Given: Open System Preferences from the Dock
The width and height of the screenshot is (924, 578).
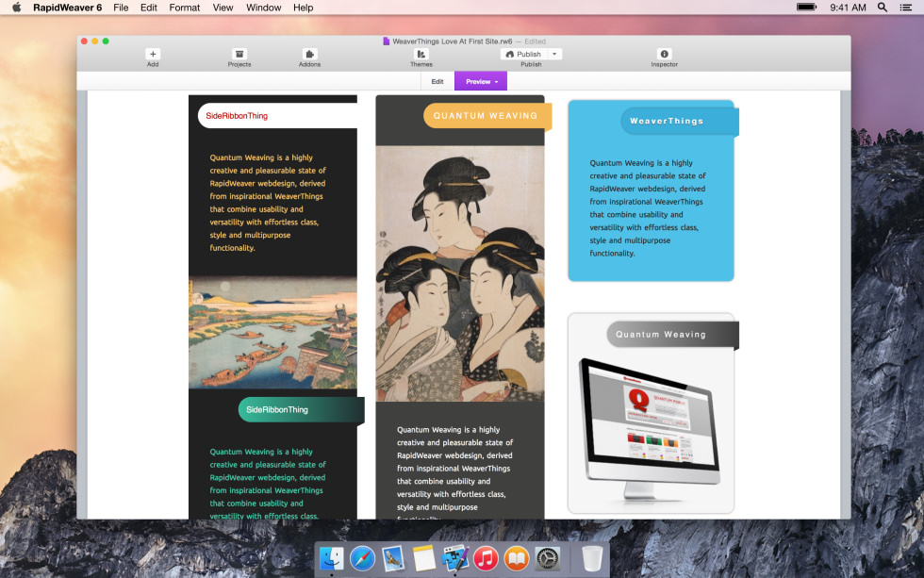Looking at the screenshot, I should (548, 558).
